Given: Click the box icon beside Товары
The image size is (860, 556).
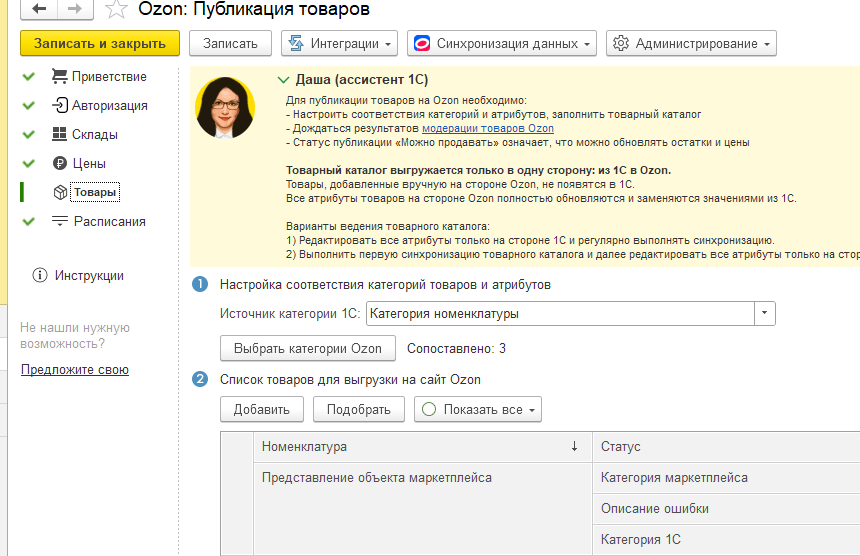Looking at the screenshot, I should tap(60, 192).
